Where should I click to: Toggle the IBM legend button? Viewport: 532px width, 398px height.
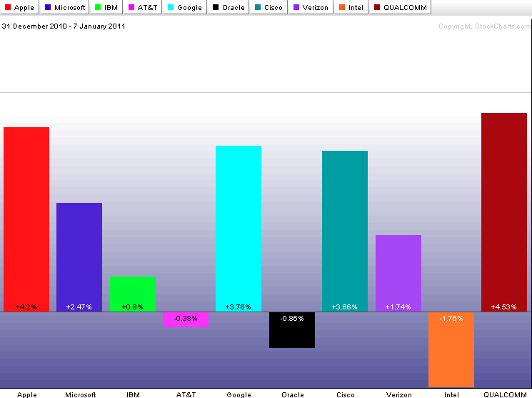pyautogui.click(x=106, y=7)
